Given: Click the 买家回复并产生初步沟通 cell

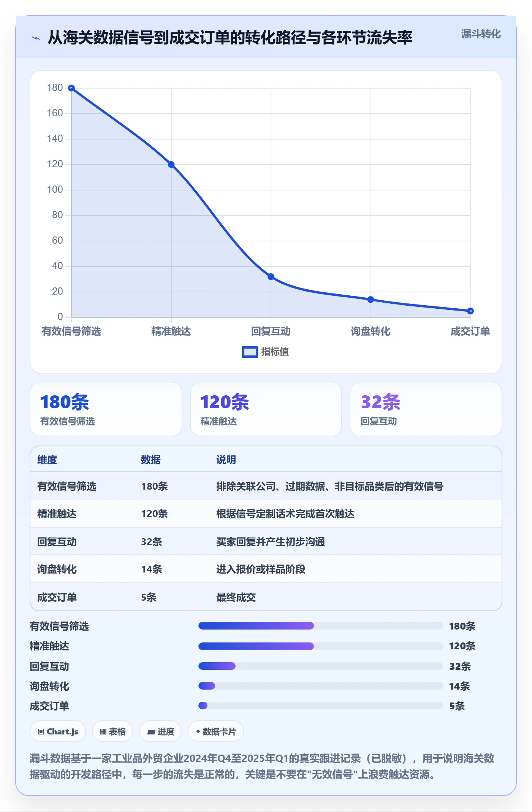Looking at the screenshot, I should point(271,542).
